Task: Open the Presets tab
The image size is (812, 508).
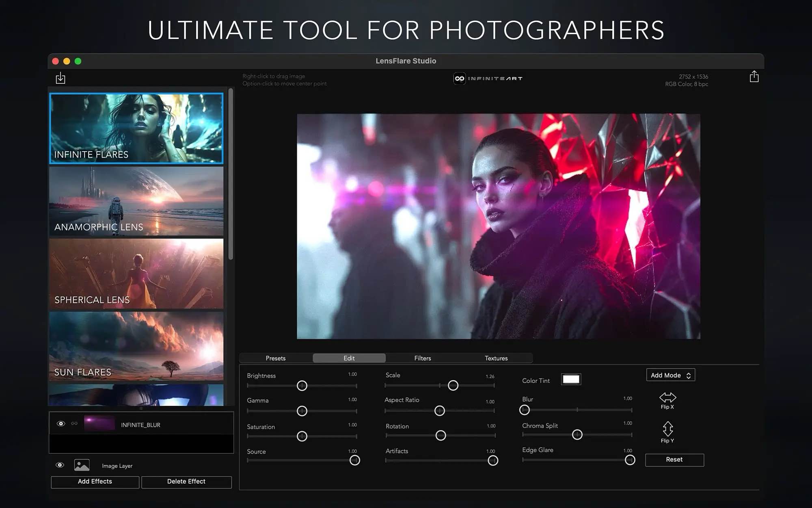Action: tap(276, 358)
